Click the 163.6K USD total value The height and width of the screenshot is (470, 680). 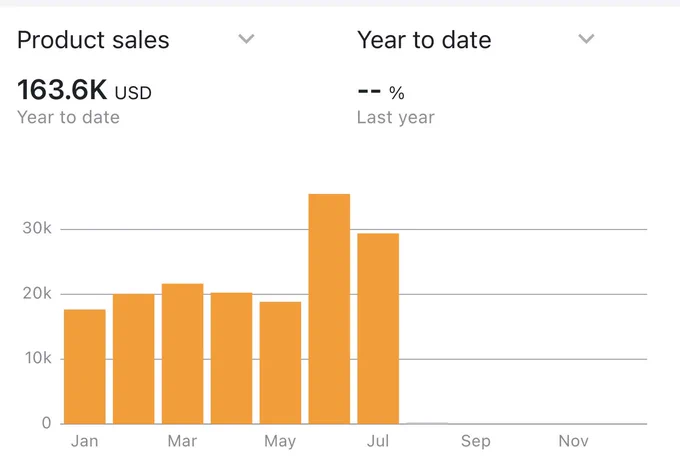84,90
